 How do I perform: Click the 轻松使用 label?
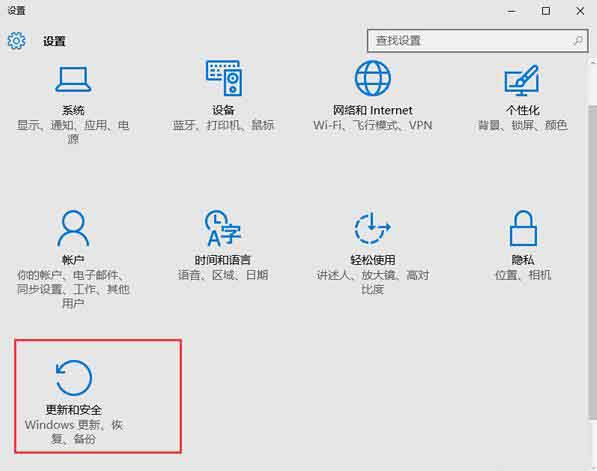point(372,260)
